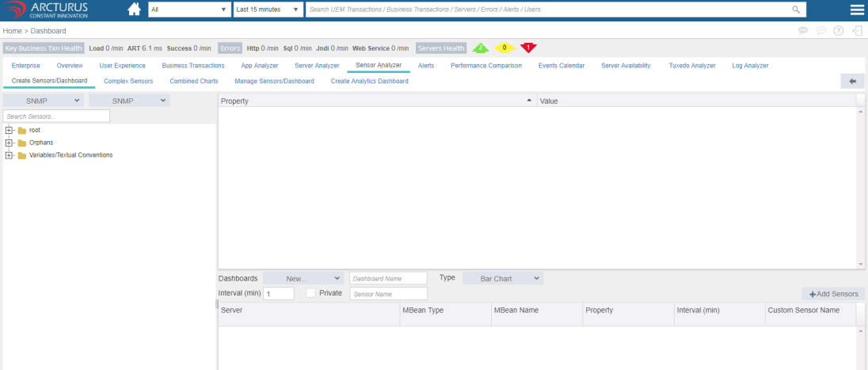
Task: Switch to the Log Analyzer tab
Action: coord(749,66)
